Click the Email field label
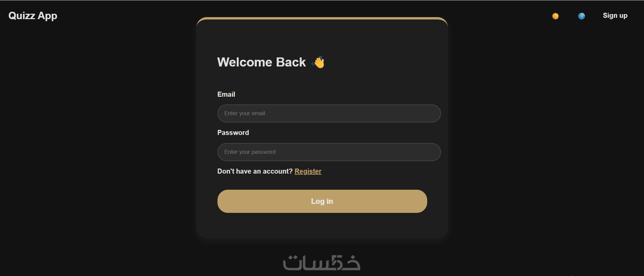The width and height of the screenshot is (644, 276). (226, 94)
